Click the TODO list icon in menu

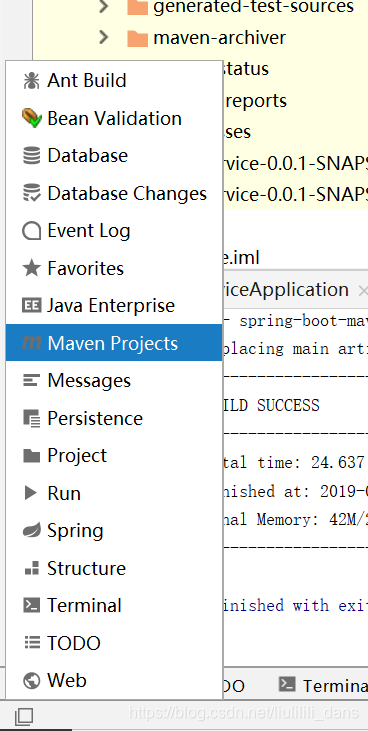(x=31, y=643)
